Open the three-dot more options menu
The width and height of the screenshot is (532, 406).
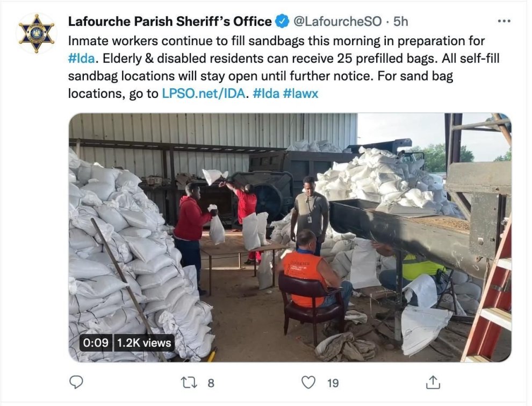pyautogui.click(x=504, y=22)
